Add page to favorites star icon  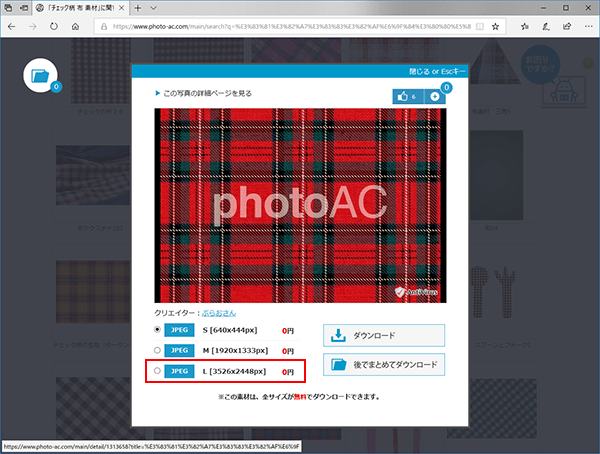496,26
